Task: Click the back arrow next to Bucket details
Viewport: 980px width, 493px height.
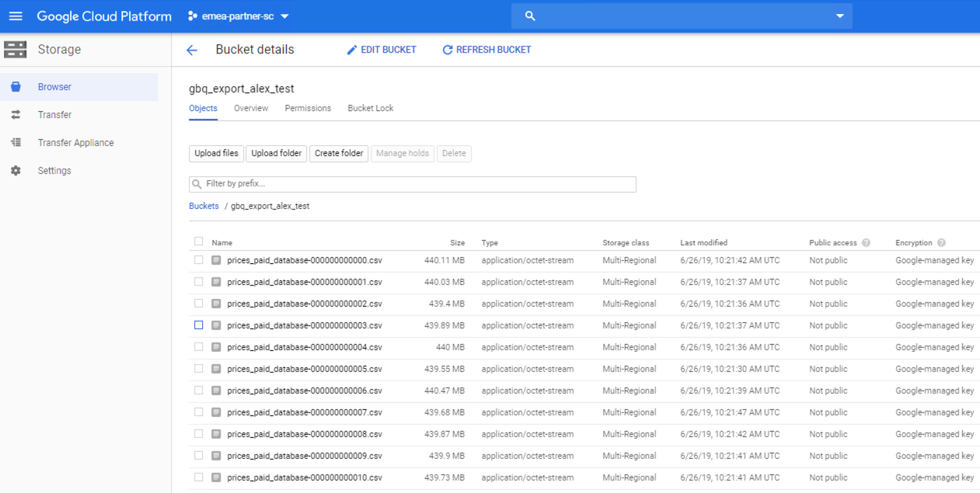Action: [191, 49]
